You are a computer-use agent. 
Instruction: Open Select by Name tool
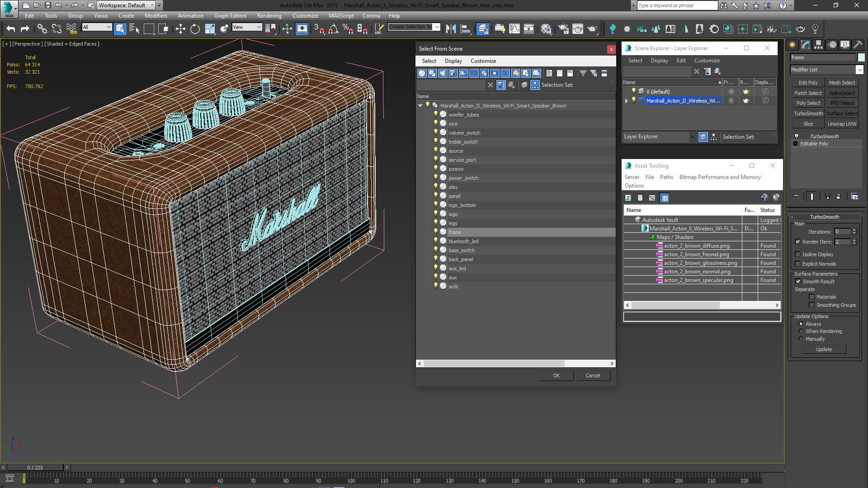click(x=134, y=29)
